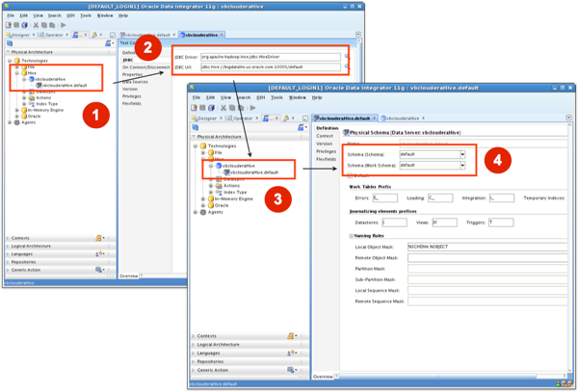578x392 pixels.
Task: Click the New icon in the back window toolbar
Action: point(9,25)
